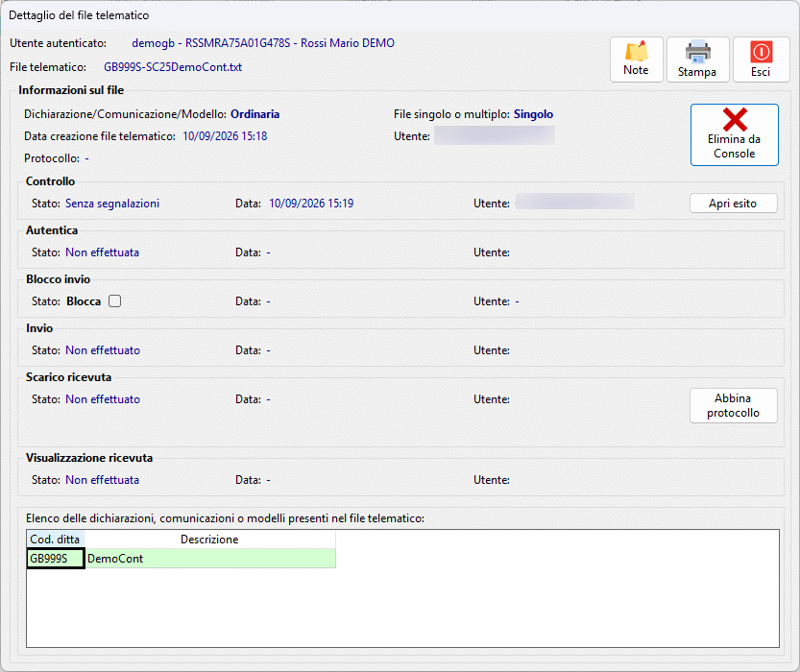Click the red X Elimina da Console
This screenshot has width=800, height=672.
click(x=734, y=134)
